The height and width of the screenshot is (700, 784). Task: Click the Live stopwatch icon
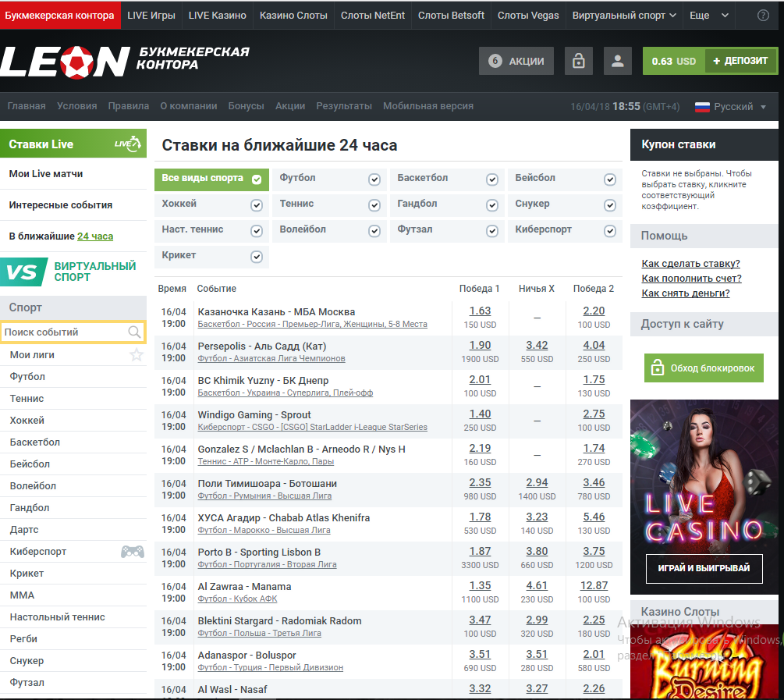(127, 144)
